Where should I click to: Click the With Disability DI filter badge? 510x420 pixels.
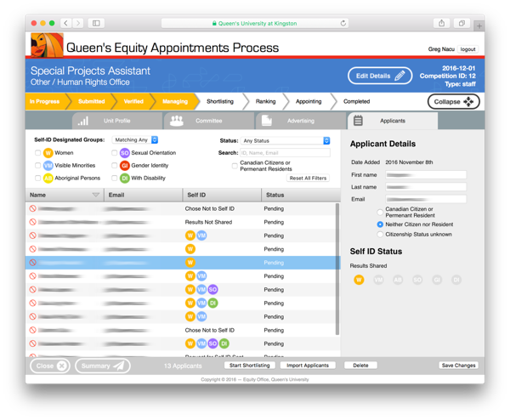pyautogui.click(x=125, y=178)
